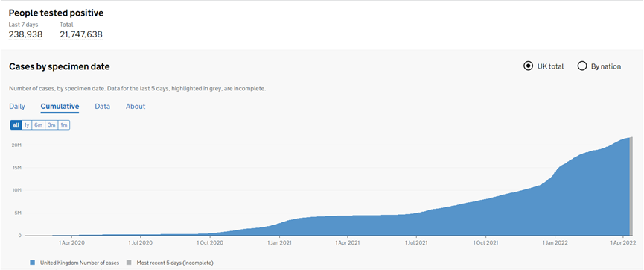Viewport: 644px width, 270px height.
Task: Click the blue United Kingdom legend swatch
Action: pyautogui.click(x=33, y=263)
